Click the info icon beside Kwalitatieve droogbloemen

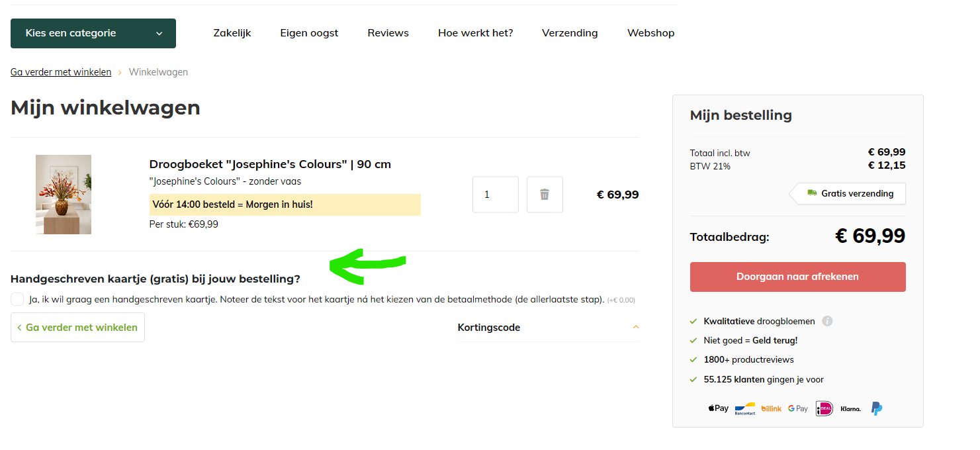(x=827, y=321)
